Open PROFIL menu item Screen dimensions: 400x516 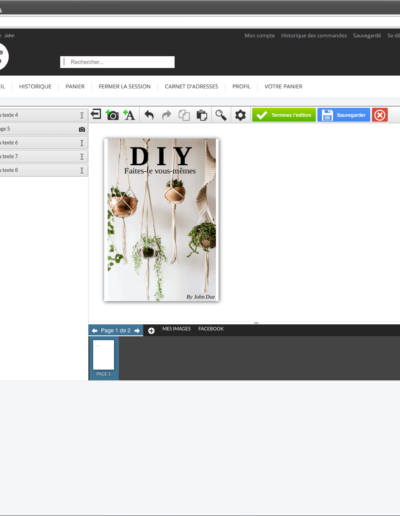pyautogui.click(x=241, y=86)
